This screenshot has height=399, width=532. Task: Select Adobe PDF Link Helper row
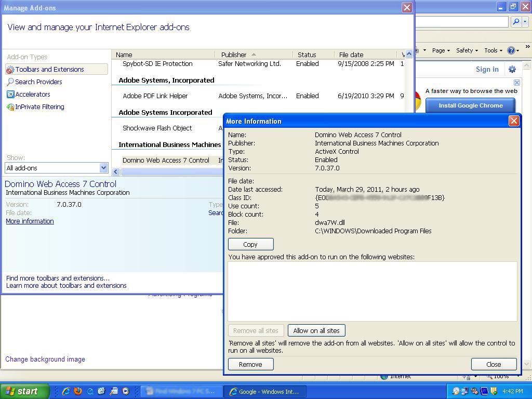pyautogui.click(x=258, y=96)
